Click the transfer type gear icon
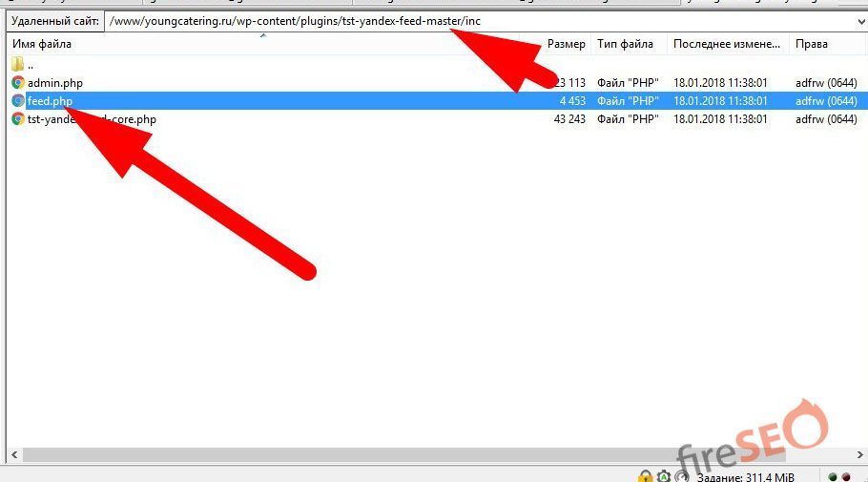The image size is (868, 482). click(x=664, y=475)
